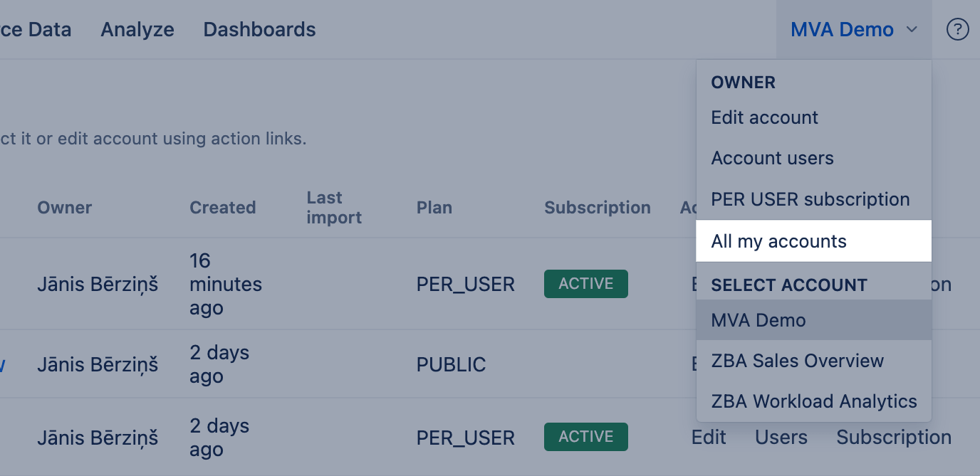
Task: Collapse the MVA Demo account dropdown
Action: 853,30
